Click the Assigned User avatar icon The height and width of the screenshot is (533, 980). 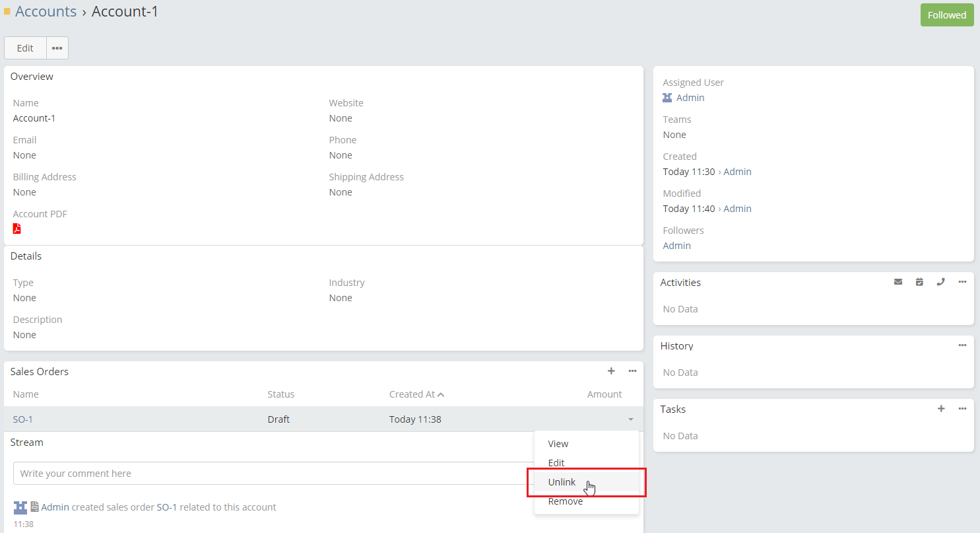click(x=667, y=98)
